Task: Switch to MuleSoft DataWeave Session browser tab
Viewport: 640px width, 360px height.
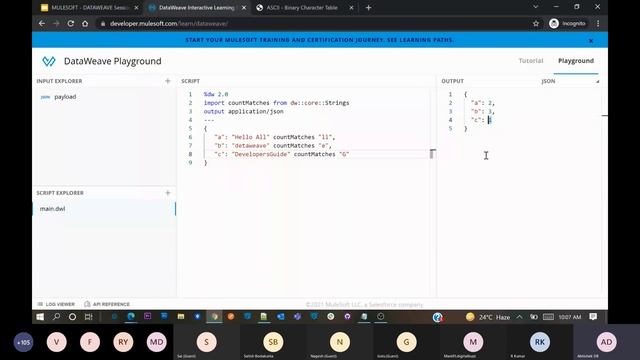Action: [90, 8]
